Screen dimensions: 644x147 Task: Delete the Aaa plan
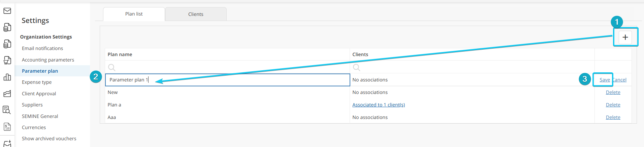pyautogui.click(x=613, y=117)
